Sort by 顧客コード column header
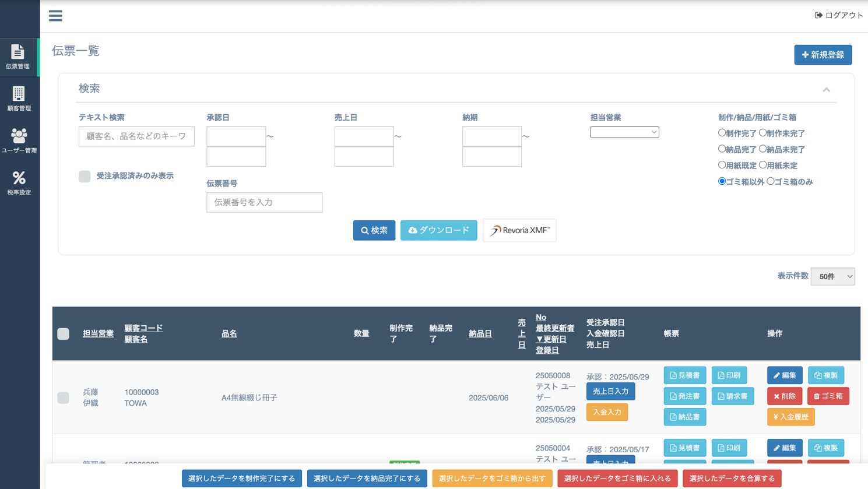The image size is (868, 489). (x=143, y=328)
